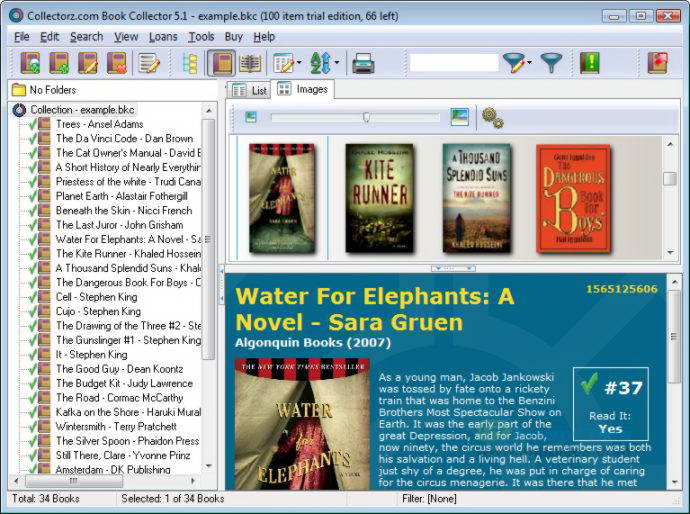
Task: Open the View menu
Action: (x=126, y=37)
